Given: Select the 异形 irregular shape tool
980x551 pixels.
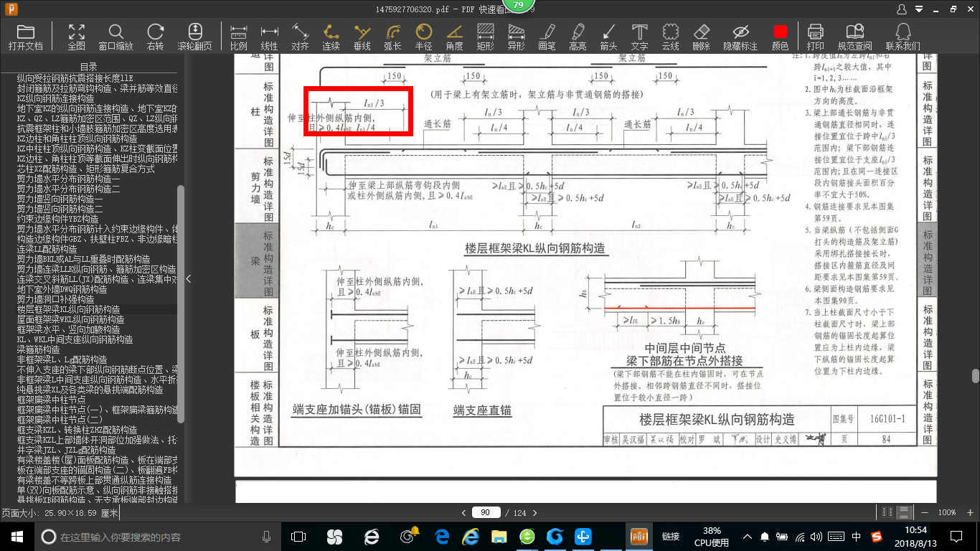Looking at the screenshot, I should [516, 37].
